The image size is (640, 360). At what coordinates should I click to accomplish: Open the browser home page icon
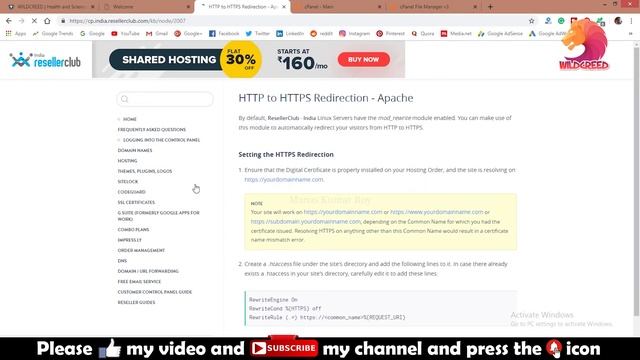tap(47, 21)
